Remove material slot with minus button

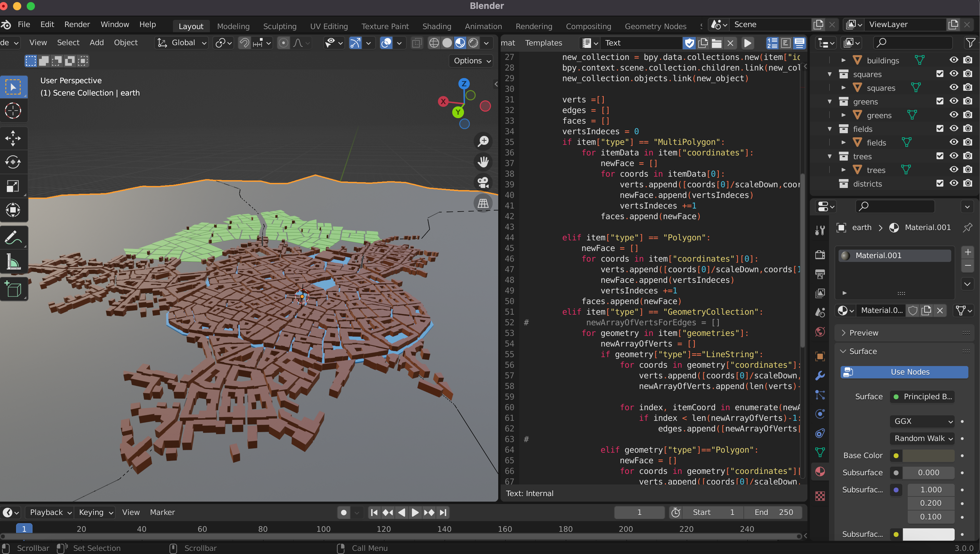[967, 265]
